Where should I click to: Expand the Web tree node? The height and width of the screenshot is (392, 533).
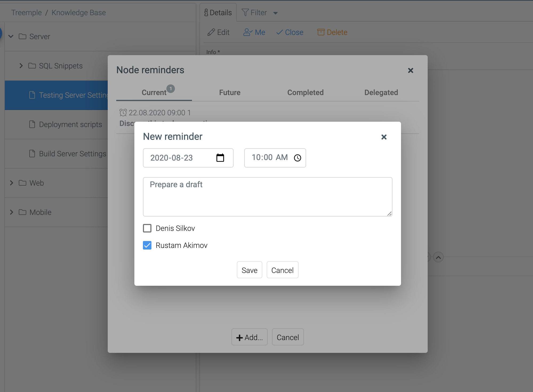[x=11, y=183]
